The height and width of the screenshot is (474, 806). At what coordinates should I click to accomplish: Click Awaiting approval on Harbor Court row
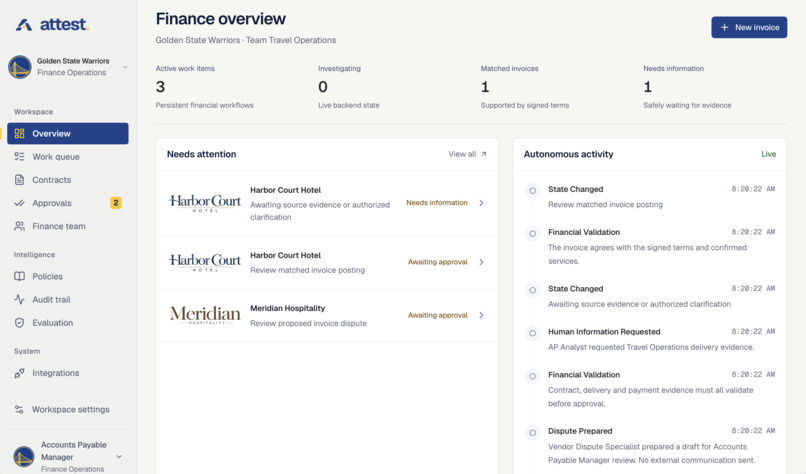point(437,262)
